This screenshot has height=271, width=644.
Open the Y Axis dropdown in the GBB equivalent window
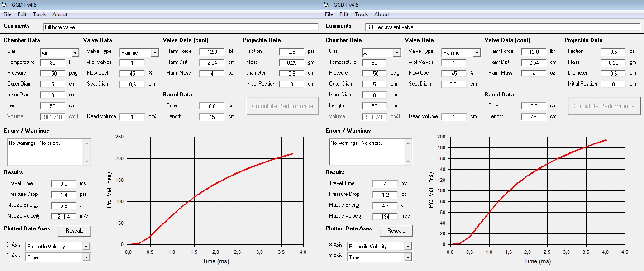coord(408,257)
